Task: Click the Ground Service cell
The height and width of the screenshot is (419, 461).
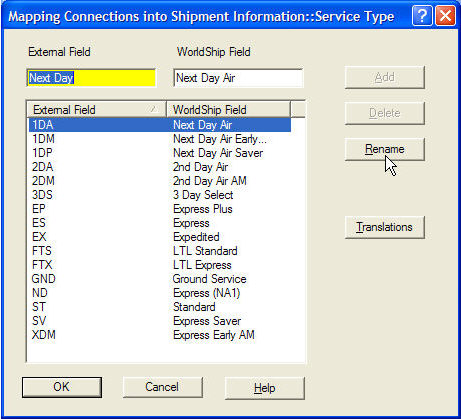Action: point(209,279)
